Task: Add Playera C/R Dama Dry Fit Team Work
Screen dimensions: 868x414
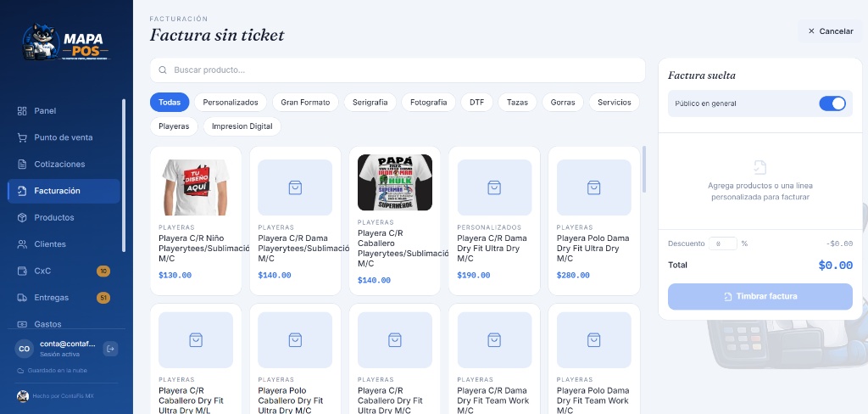Action: (494, 359)
